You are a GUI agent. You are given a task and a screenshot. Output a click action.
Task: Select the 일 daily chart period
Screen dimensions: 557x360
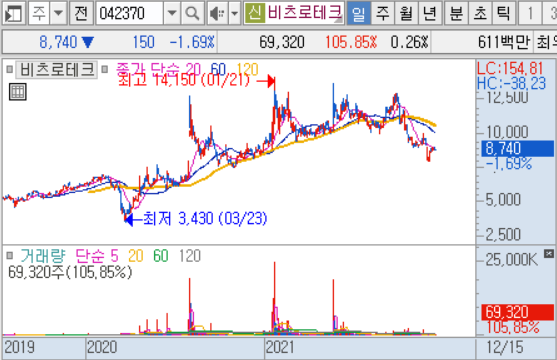(x=358, y=14)
